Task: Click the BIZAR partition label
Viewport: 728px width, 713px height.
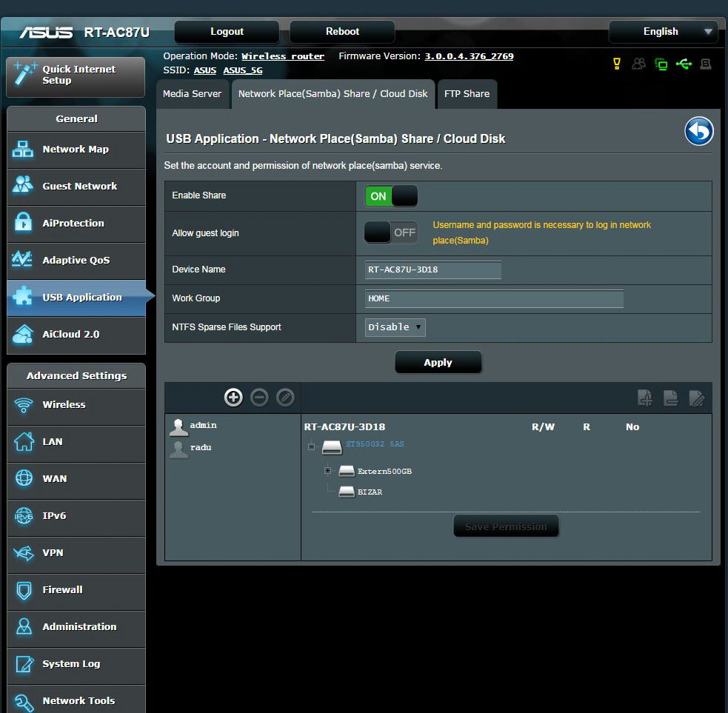Action: [370, 492]
